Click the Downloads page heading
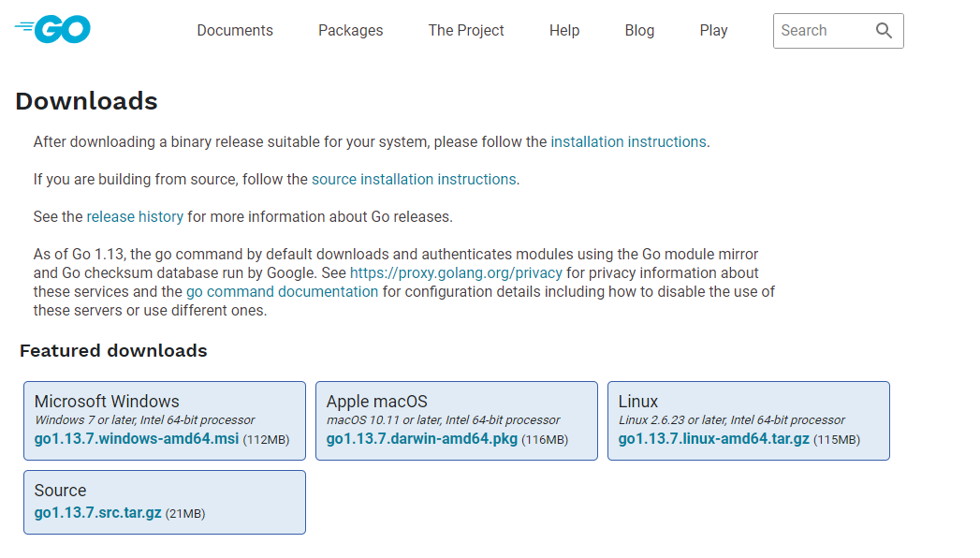 86,101
